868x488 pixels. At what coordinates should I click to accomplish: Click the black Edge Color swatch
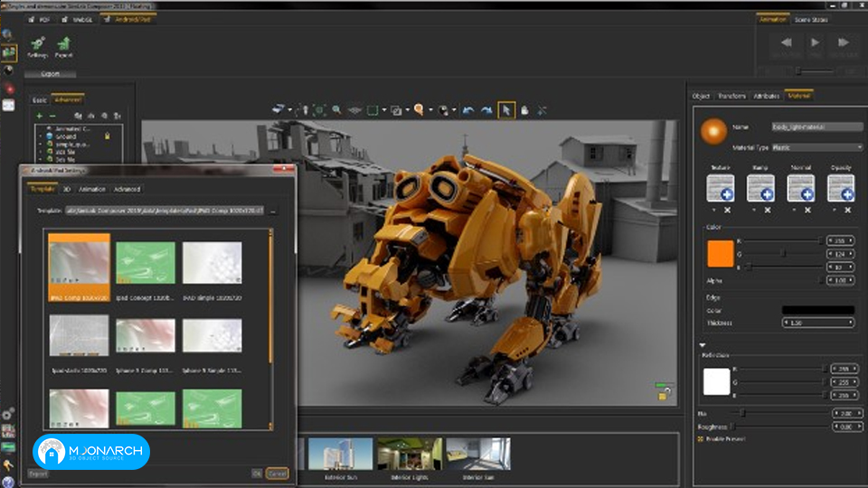(x=818, y=310)
